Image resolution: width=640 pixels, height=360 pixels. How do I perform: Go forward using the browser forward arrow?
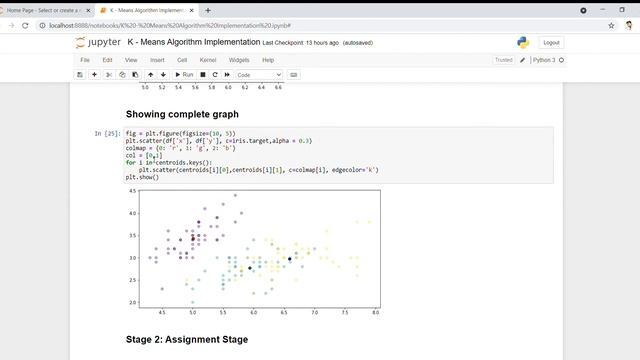click(11, 25)
